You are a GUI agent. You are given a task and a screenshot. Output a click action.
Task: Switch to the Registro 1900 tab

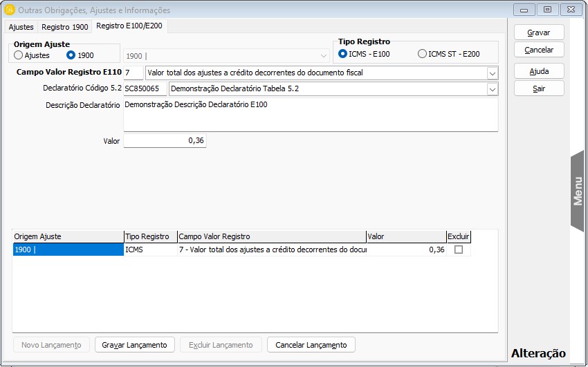[64, 27]
